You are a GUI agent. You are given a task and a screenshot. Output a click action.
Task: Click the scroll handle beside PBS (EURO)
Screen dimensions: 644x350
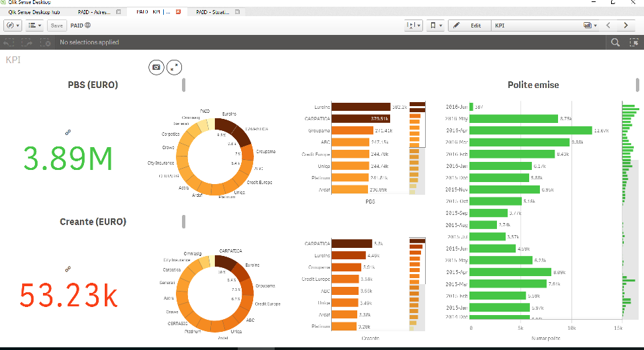tap(183, 85)
